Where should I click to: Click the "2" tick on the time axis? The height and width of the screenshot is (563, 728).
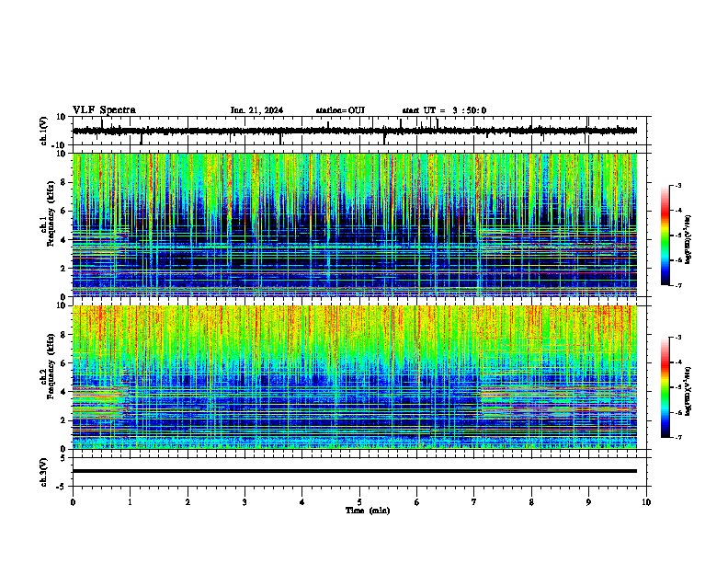[x=188, y=502]
